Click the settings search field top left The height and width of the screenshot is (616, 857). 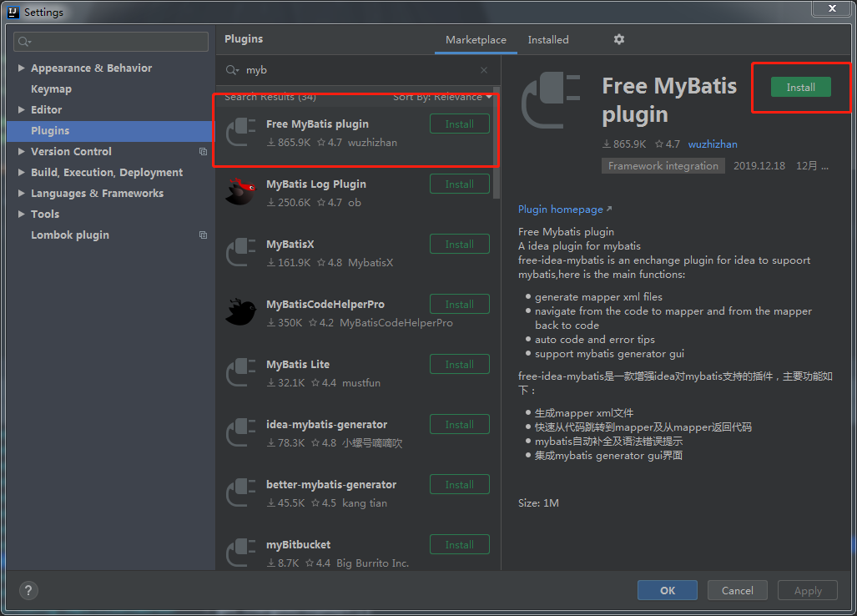coord(109,41)
